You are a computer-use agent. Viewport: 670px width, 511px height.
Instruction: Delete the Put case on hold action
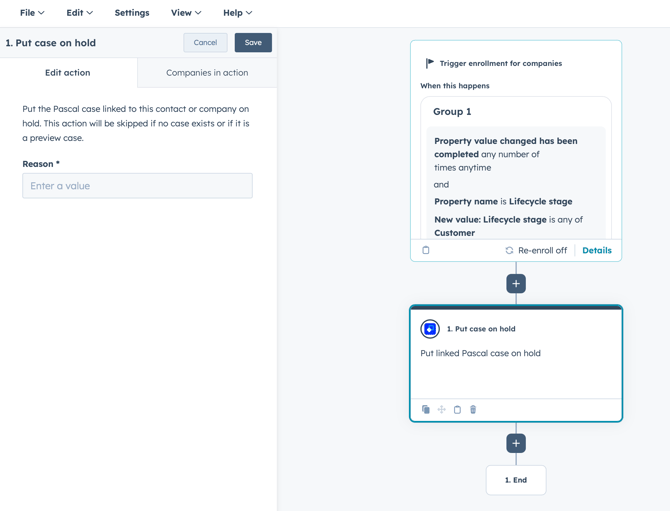click(473, 410)
